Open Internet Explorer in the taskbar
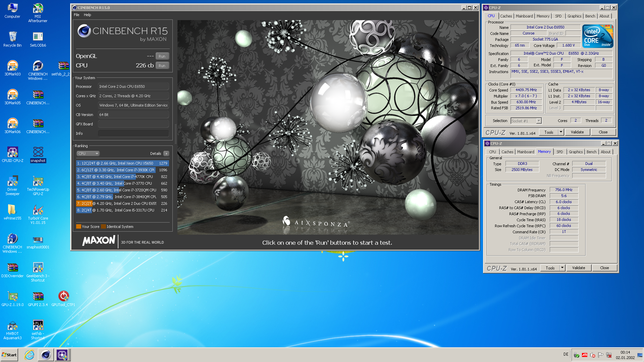The width and height of the screenshot is (644, 362). [x=30, y=355]
